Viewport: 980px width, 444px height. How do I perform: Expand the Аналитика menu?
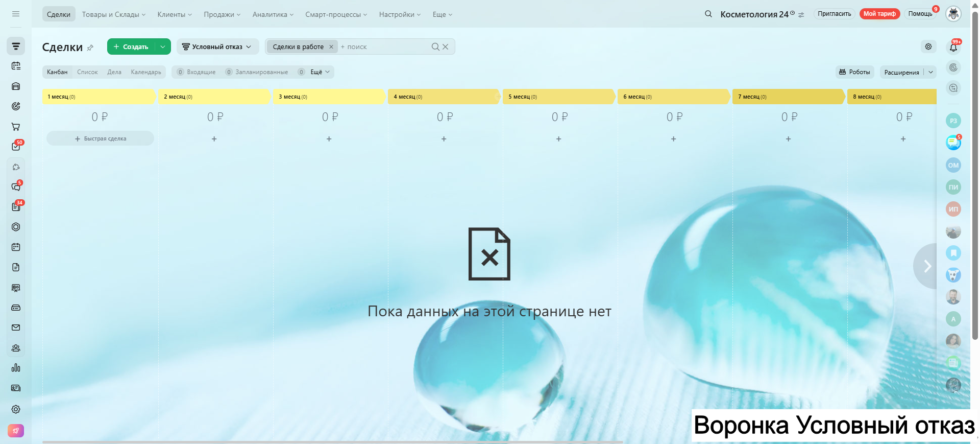click(273, 14)
